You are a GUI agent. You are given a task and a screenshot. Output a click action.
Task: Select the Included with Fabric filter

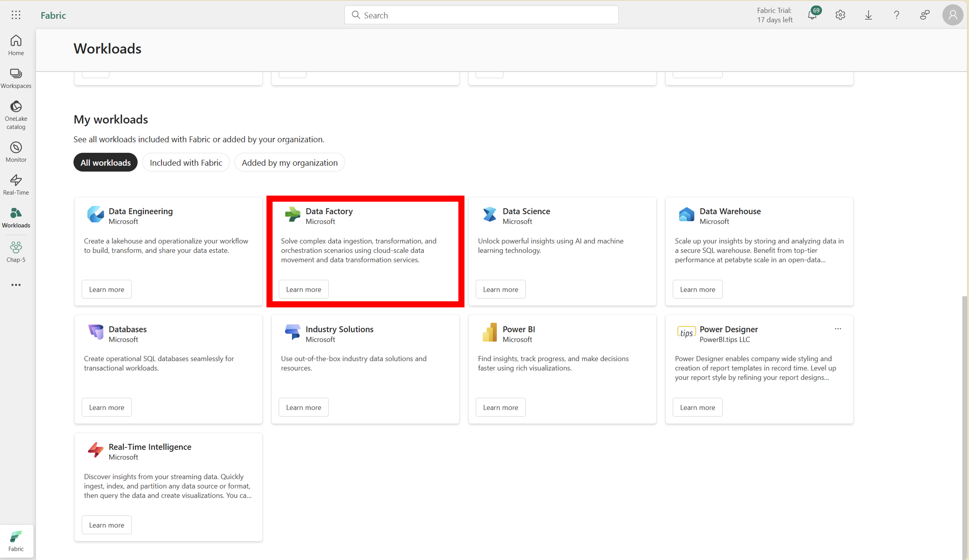point(186,163)
